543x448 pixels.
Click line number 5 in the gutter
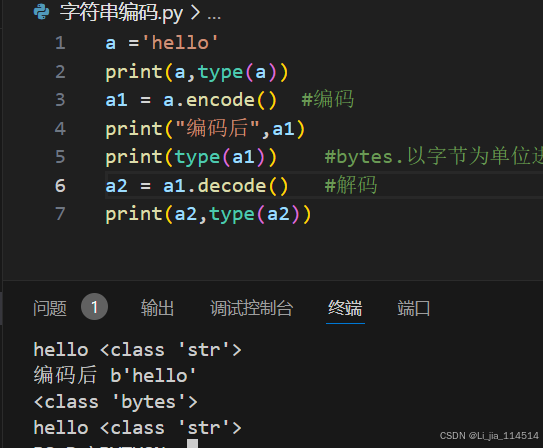tap(60, 157)
